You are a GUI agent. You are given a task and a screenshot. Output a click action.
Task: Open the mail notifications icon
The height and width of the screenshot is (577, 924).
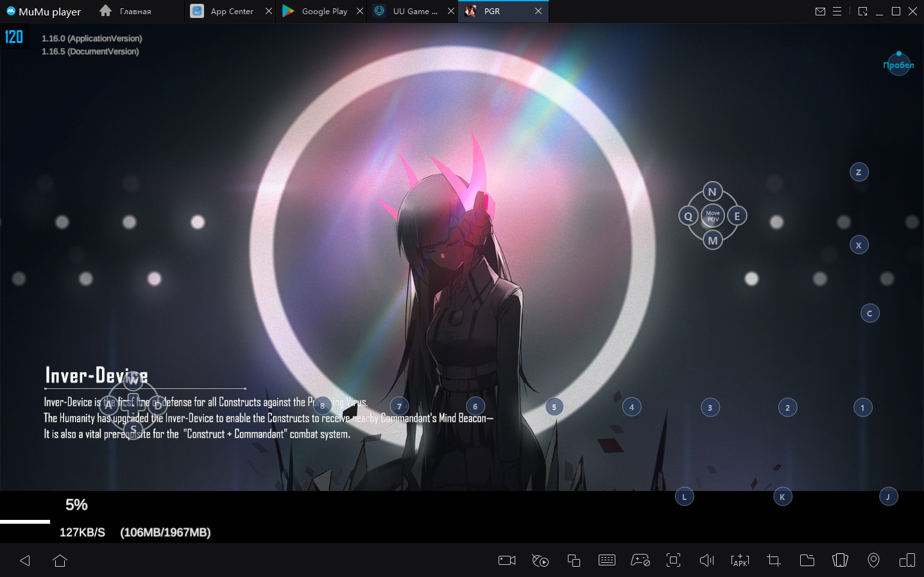point(820,12)
